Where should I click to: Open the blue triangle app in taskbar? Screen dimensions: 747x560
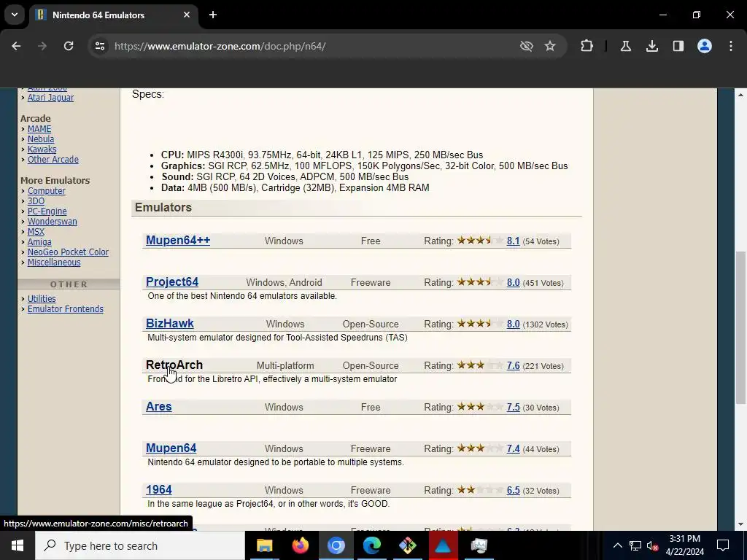click(x=443, y=545)
